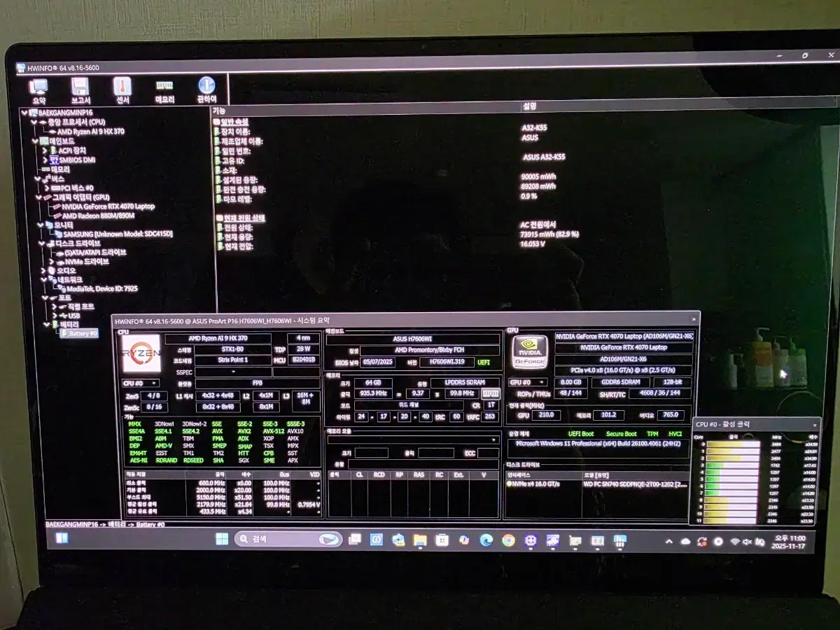Click the HWiNFO window title bar icon
This screenshot has width=840, height=630.
coord(20,68)
